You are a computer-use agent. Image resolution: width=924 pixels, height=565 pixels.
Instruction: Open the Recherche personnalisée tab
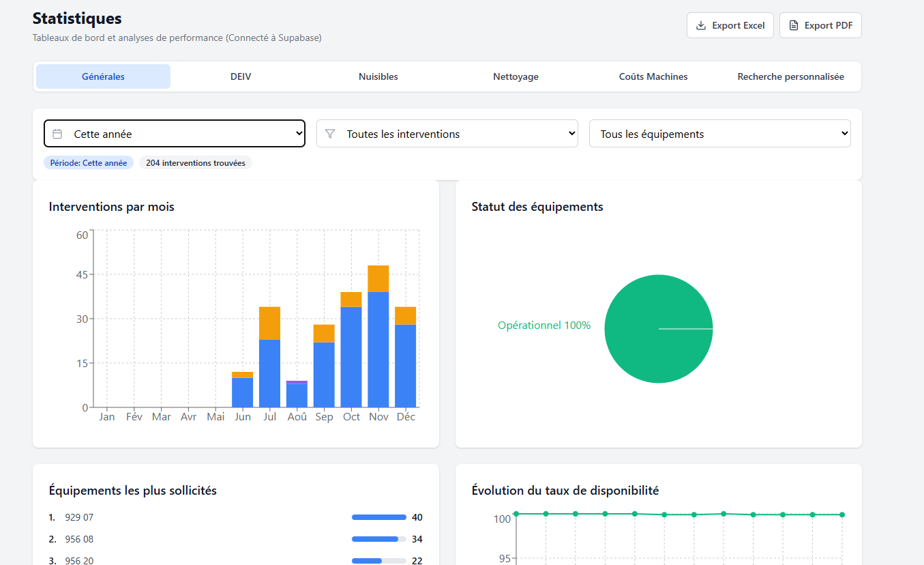pos(790,76)
